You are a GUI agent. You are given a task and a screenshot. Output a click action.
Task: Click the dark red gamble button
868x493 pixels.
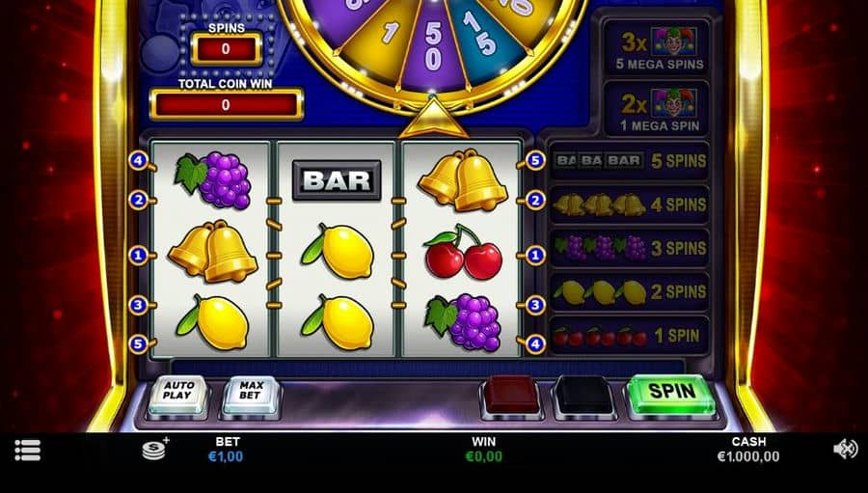coord(511,395)
